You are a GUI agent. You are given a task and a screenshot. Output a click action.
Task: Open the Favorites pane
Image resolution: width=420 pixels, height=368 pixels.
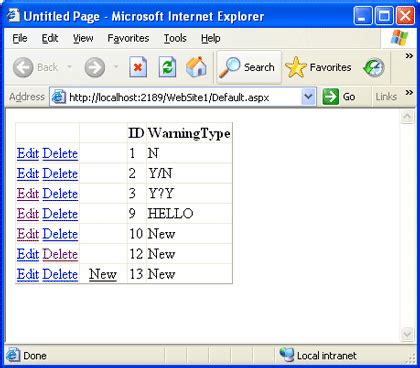[x=318, y=67]
